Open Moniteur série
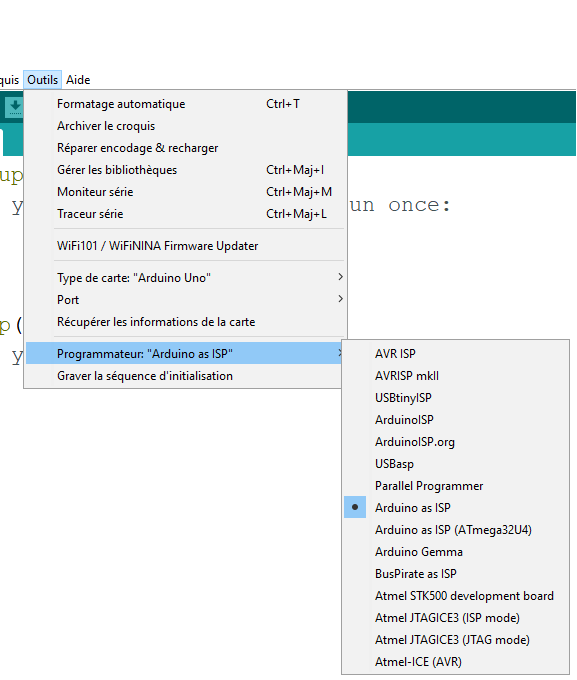 click(x=185, y=192)
